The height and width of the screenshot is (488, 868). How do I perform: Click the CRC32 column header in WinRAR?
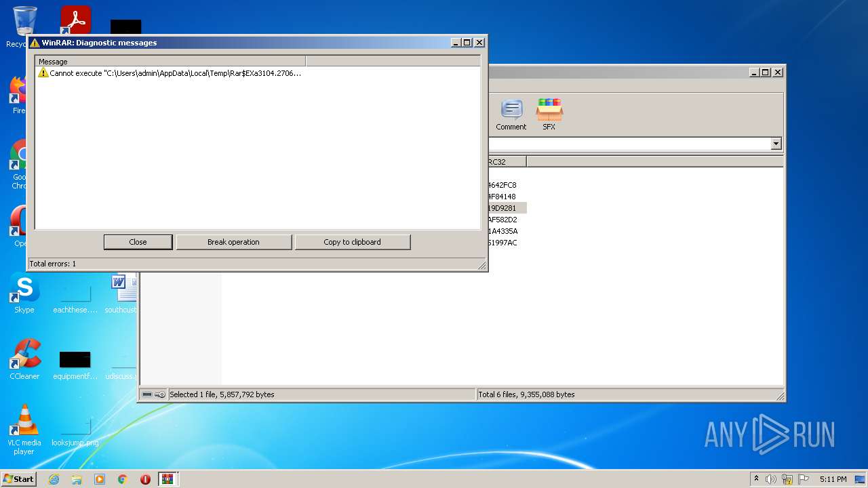coord(507,161)
